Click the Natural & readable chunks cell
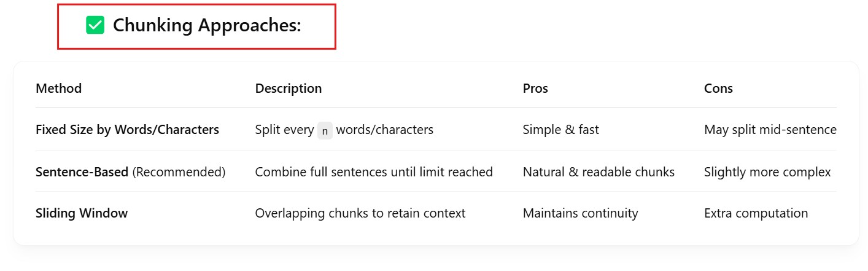The image size is (868, 271). coord(599,172)
